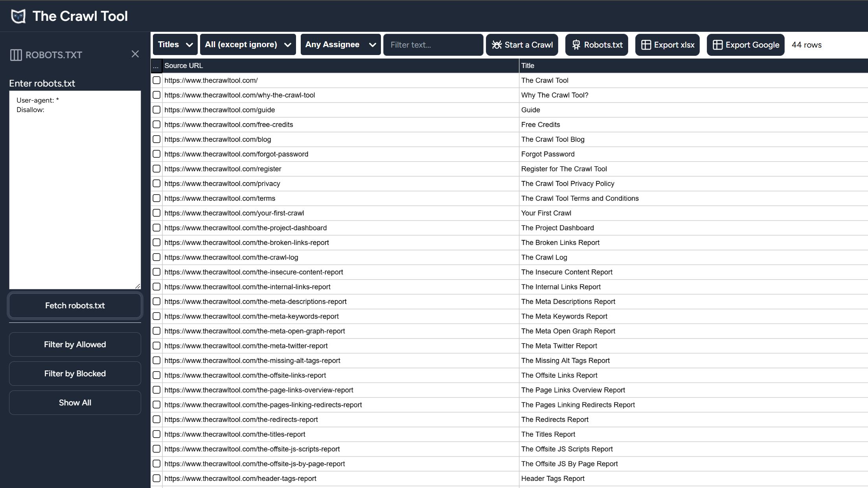The width and height of the screenshot is (868, 488).
Task: Tick the checkbox for the-crawl-log row
Action: point(156,257)
